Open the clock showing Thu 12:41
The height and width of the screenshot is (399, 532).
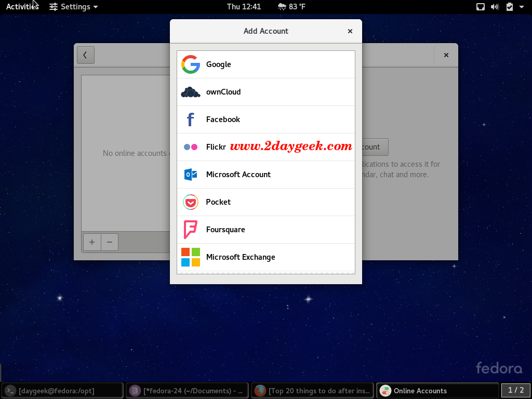pyautogui.click(x=244, y=7)
